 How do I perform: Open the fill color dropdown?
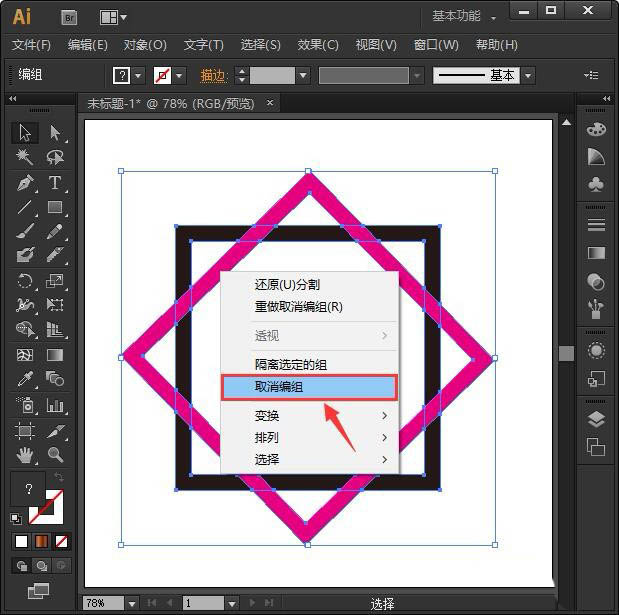click(x=138, y=75)
